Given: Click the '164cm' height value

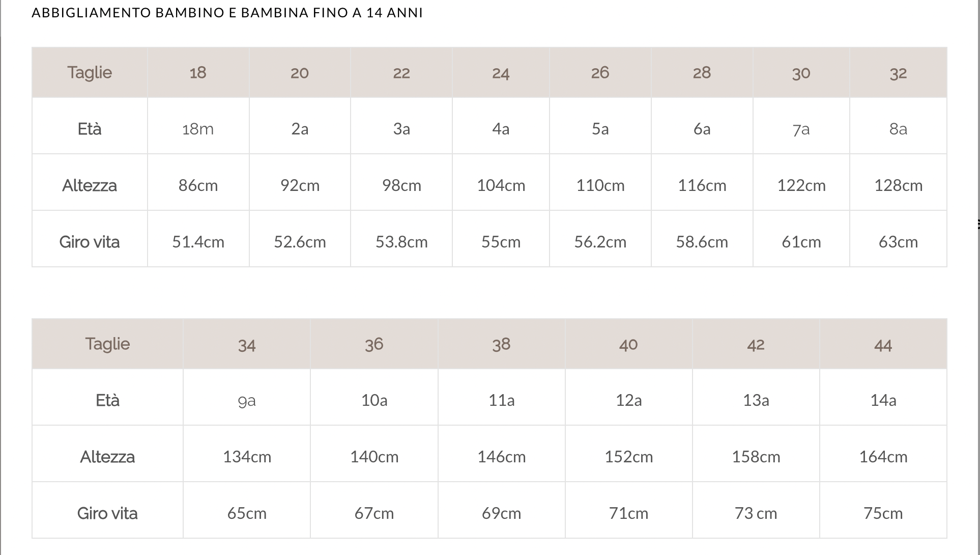Looking at the screenshot, I should [883, 457].
